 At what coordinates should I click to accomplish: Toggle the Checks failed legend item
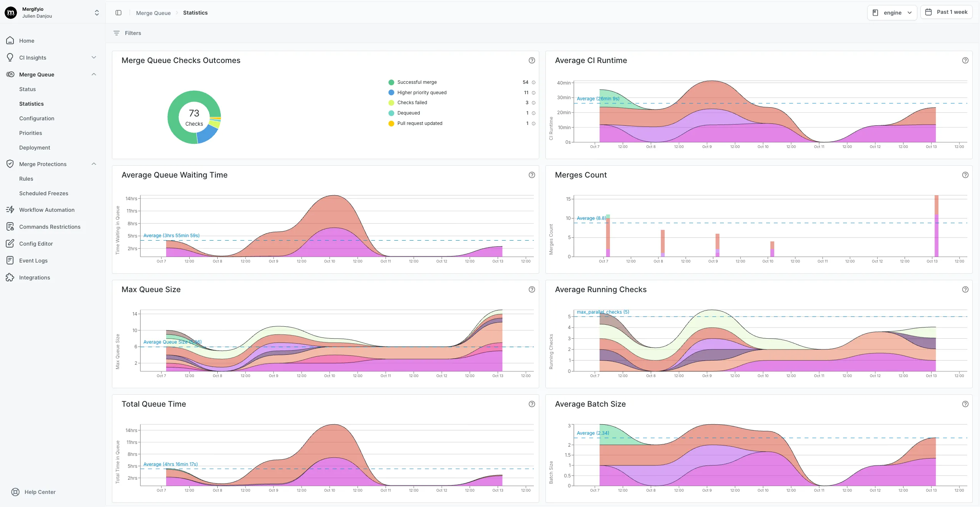(412, 102)
